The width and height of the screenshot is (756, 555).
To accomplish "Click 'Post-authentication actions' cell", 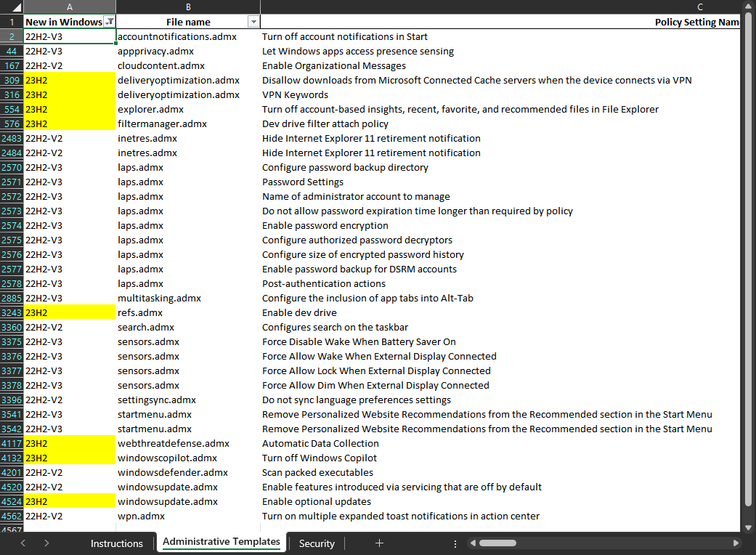I will 500,283.
